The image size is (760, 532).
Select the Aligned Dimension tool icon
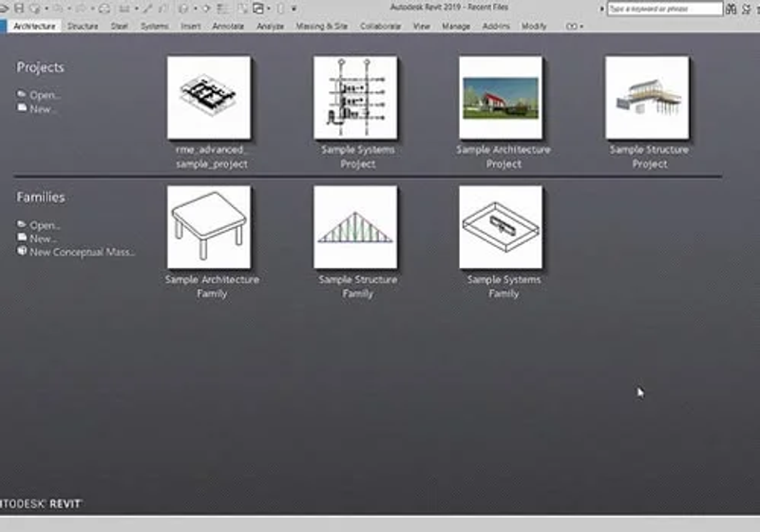(x=147, y=9)
